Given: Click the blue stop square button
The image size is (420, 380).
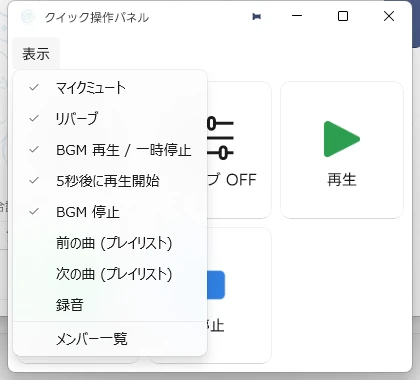Looking at the screenshot, I should 216,285.
